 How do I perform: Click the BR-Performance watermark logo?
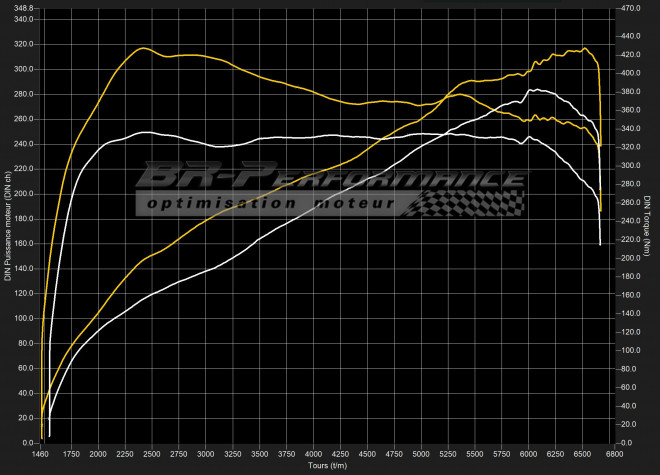(x=330, y=178)
